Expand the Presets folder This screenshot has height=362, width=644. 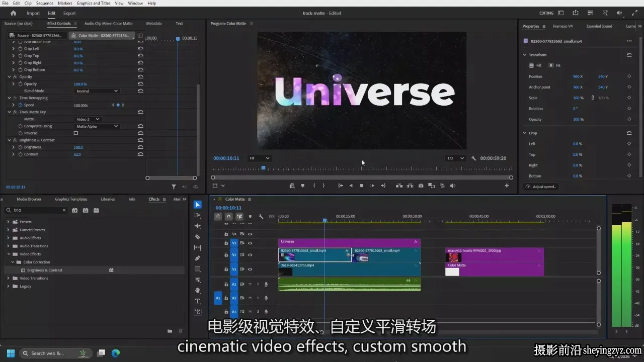click(x=8, y=222)
